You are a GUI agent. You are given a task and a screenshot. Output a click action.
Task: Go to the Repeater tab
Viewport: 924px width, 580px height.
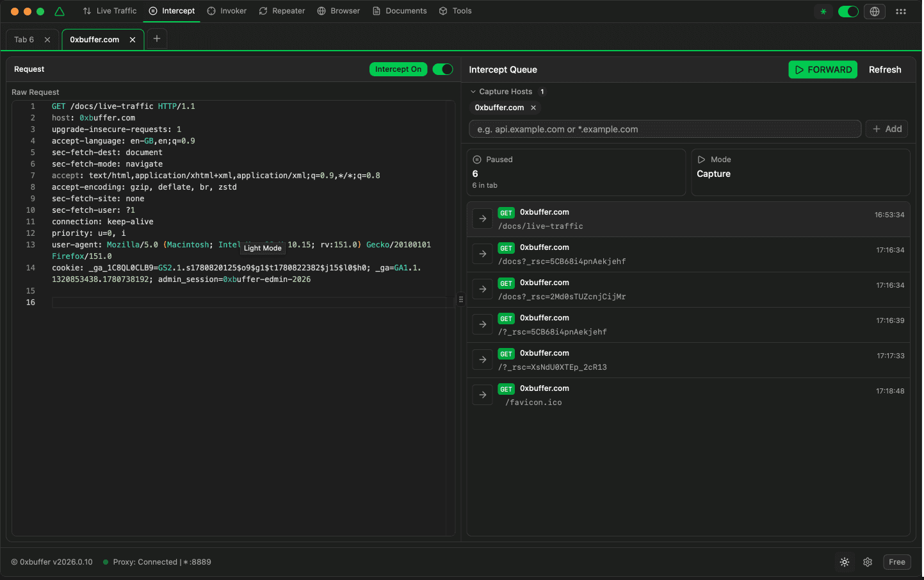282,11
